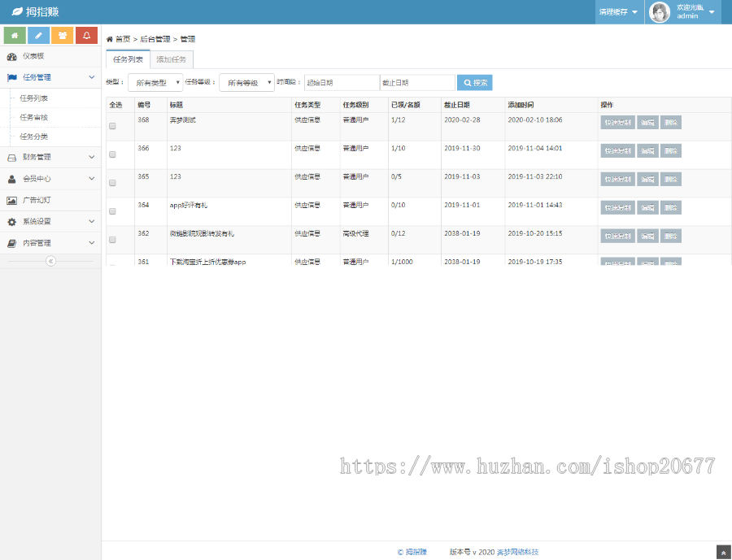Open 任务审核 in the sidebar

[33, 118]
